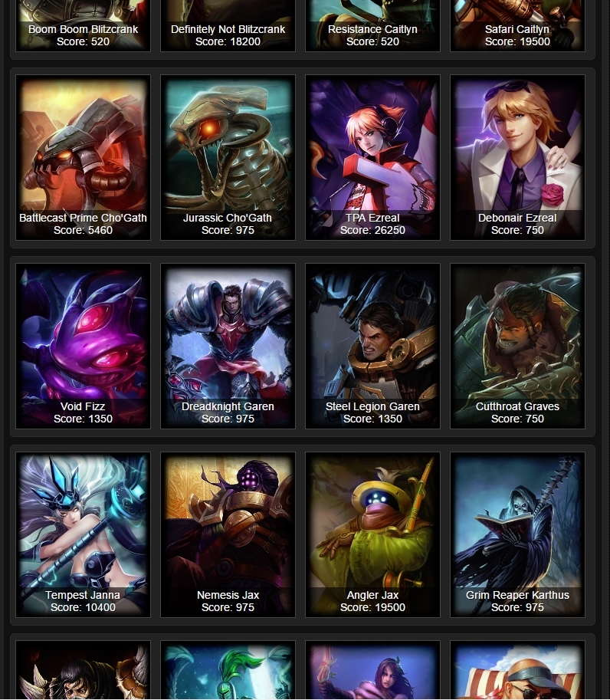610x700 pixels.
Task: Open the beach striped skin thumbnail at the bottom
Action: tap(517, 670)
